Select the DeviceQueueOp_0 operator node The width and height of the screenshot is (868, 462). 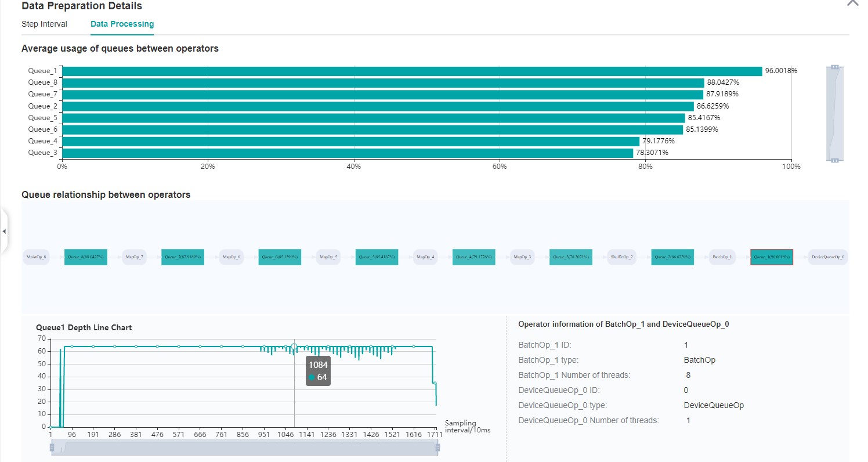coord(828,257)
